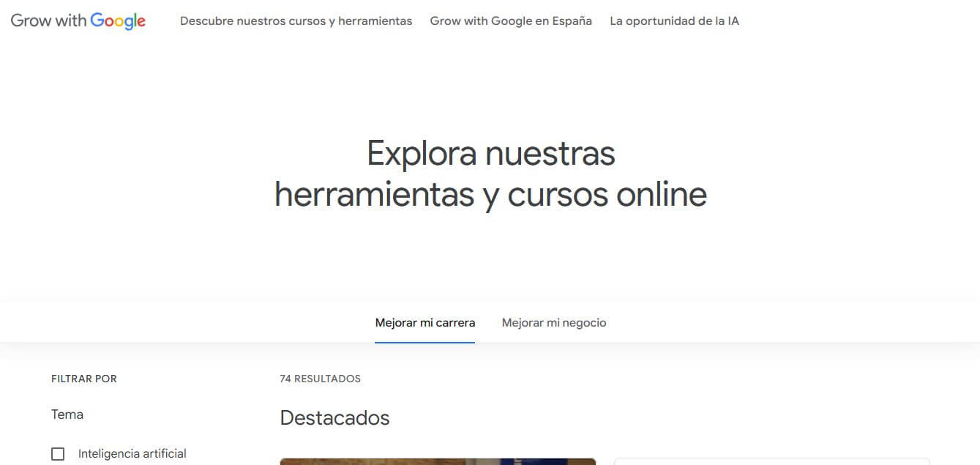Open Descubre nuestros cursos y herramientas menu
Screen dimensions: 980x465
[296, 21]
